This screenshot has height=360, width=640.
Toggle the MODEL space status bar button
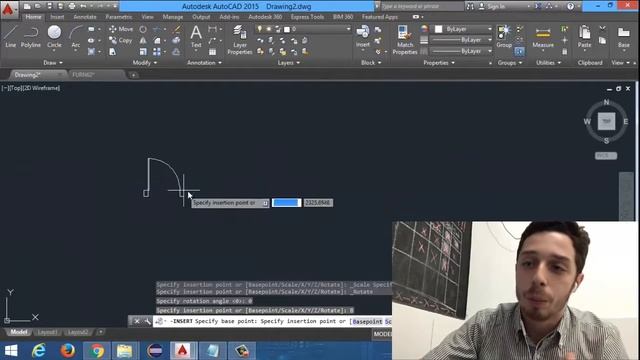[x=382, y=334]
